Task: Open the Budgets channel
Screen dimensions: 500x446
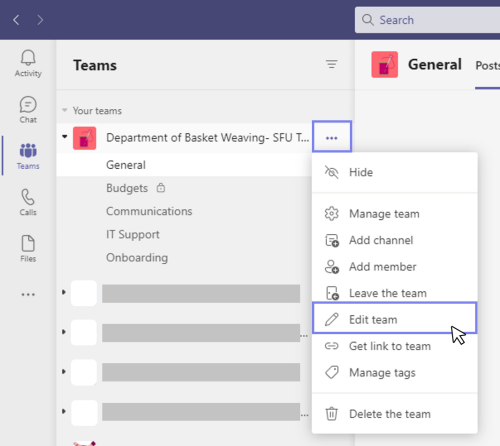Action: [127, 188]
